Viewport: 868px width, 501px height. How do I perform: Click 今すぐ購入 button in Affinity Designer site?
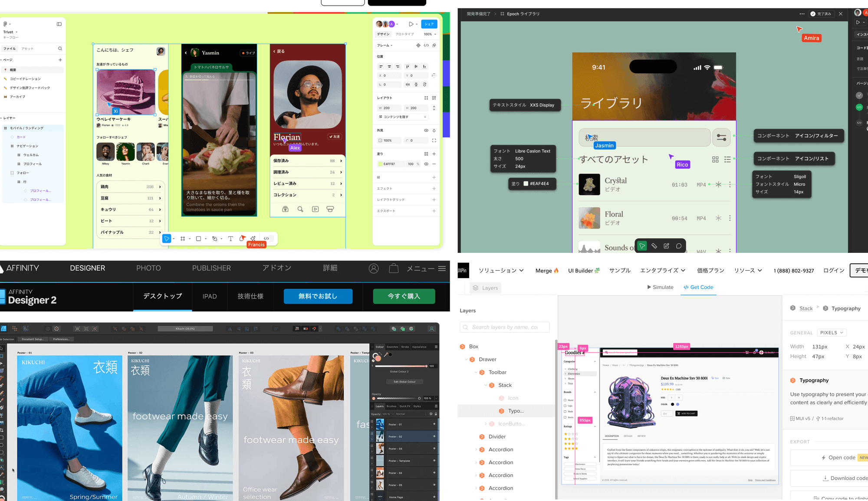(x=405, y=296)
